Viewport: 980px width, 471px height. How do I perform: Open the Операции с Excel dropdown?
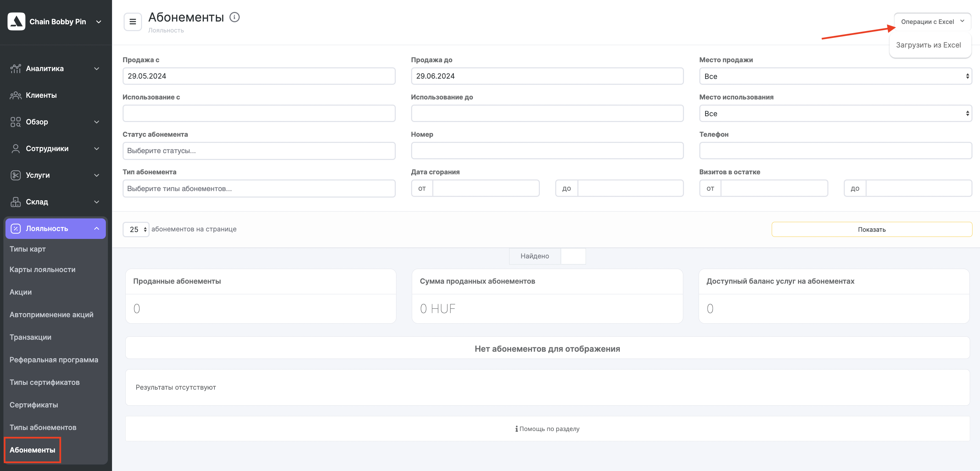[x=932, y=22]
